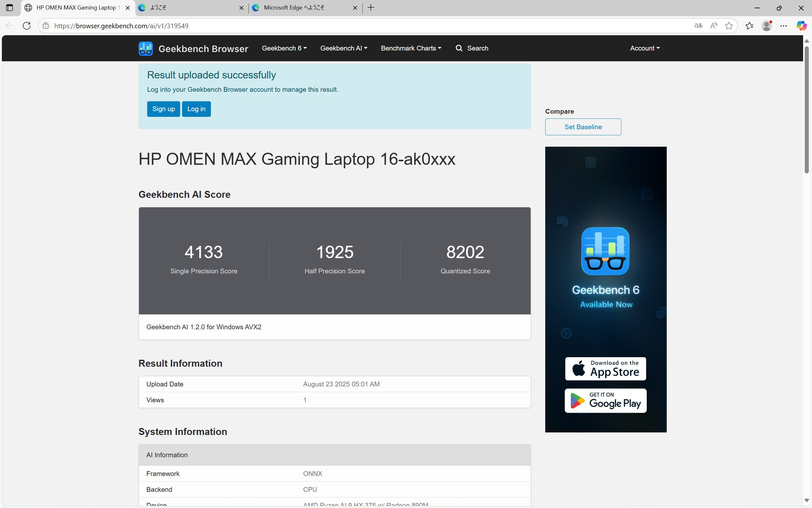Close the Microsoft Edge へようこそ tab

[355, 8]
